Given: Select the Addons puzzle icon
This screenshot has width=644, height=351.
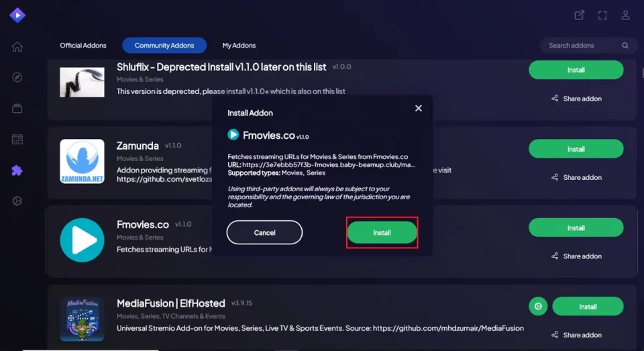Looking at the screenshot, I should click(x=17, y=170).
